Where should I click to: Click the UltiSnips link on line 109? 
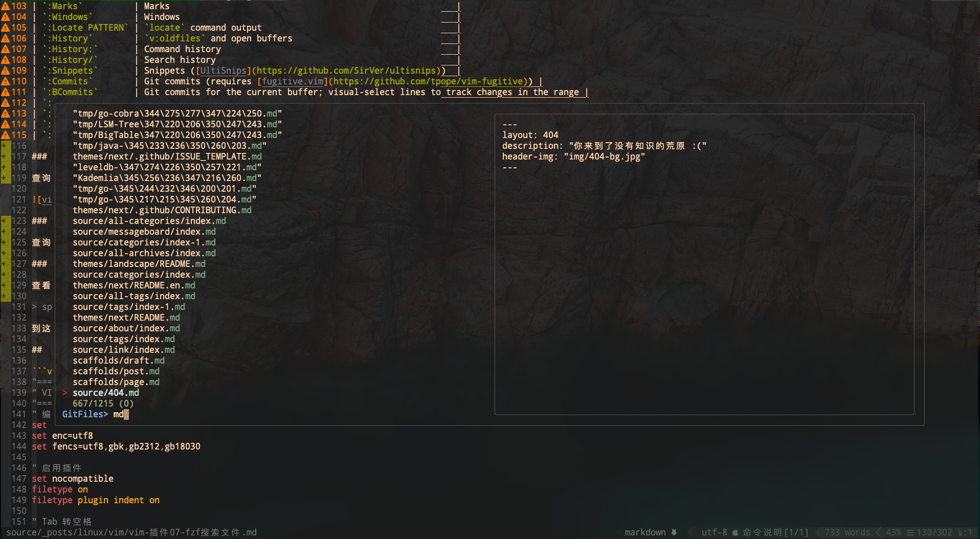(x=224, y=71)
